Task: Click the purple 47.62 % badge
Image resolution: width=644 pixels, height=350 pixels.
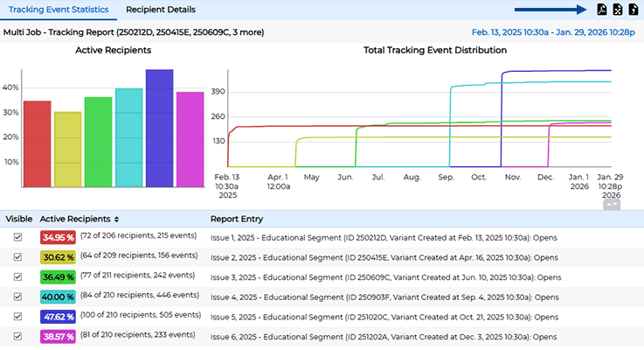Action: coord(58,315)
